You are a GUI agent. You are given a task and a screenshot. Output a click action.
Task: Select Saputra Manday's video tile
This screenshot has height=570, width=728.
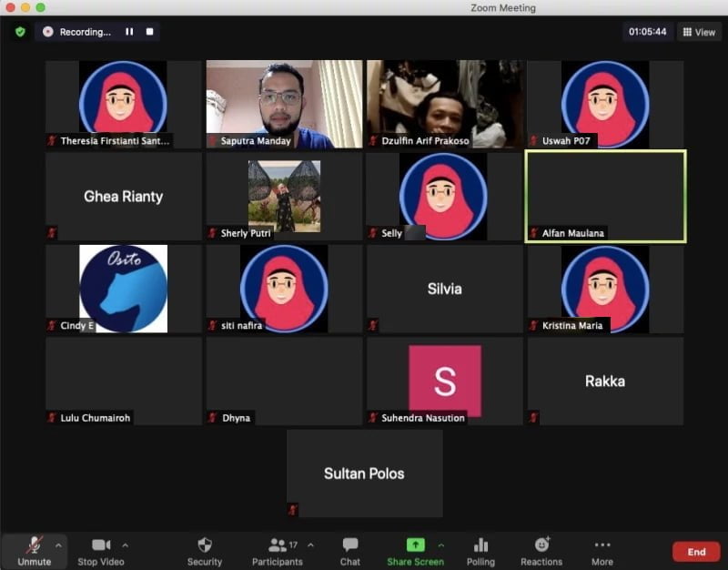pos(284,104)
